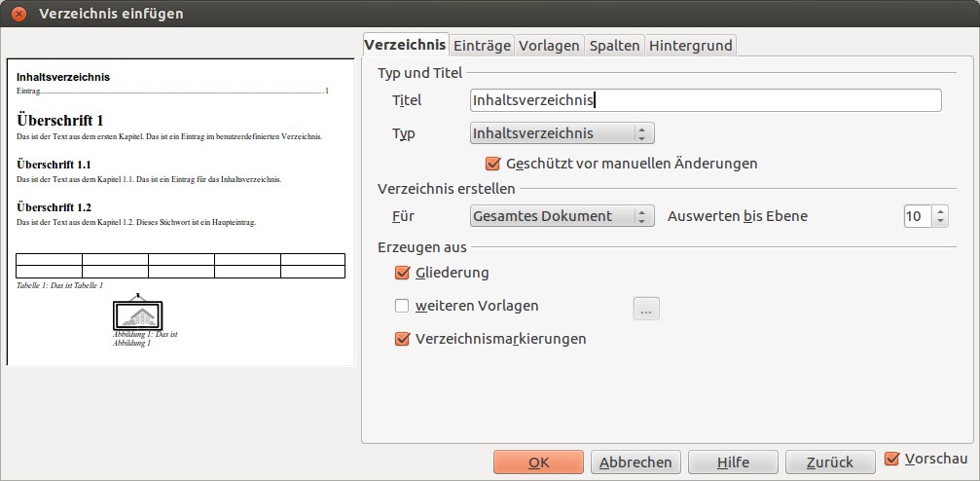Expand the Für Gesamtes Dokument dropdown
The height and width of the screenshot is (481, 980).
562,216
